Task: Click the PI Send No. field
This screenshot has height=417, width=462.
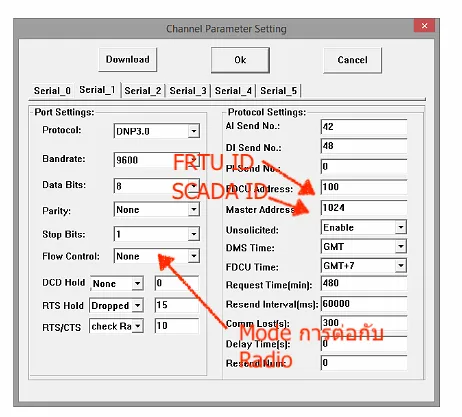Action: tap(364, 166)
